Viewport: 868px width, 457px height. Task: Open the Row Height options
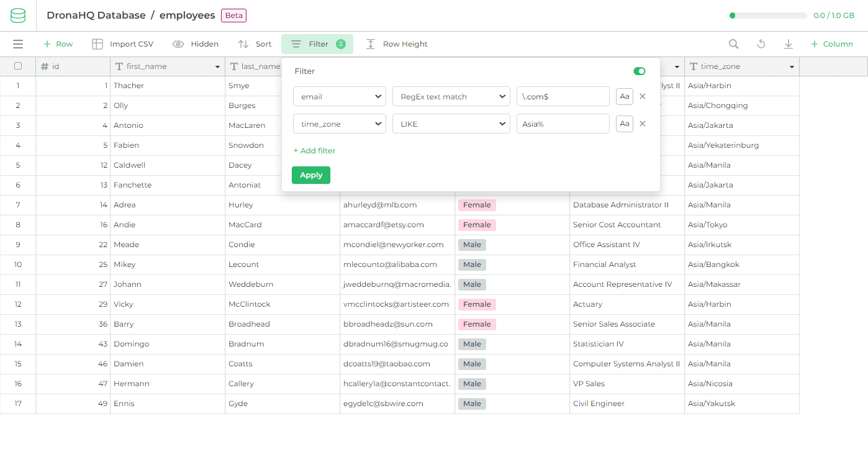(397, 44)
